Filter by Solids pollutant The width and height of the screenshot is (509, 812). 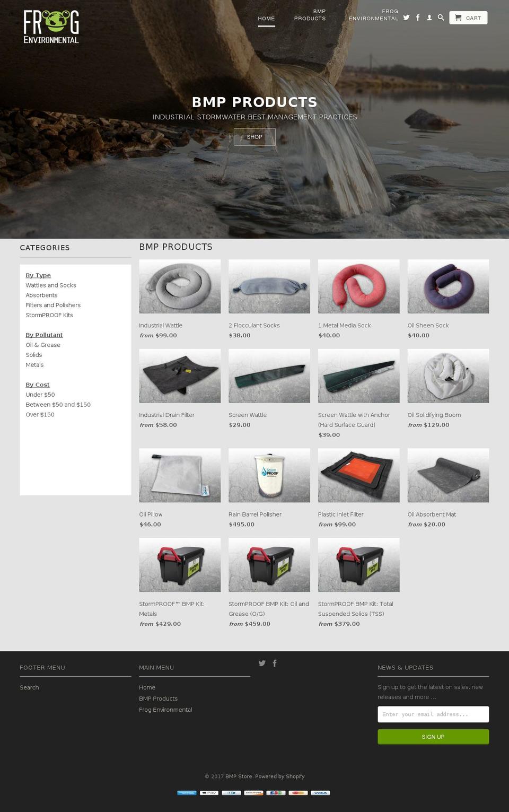click(34, 355)
